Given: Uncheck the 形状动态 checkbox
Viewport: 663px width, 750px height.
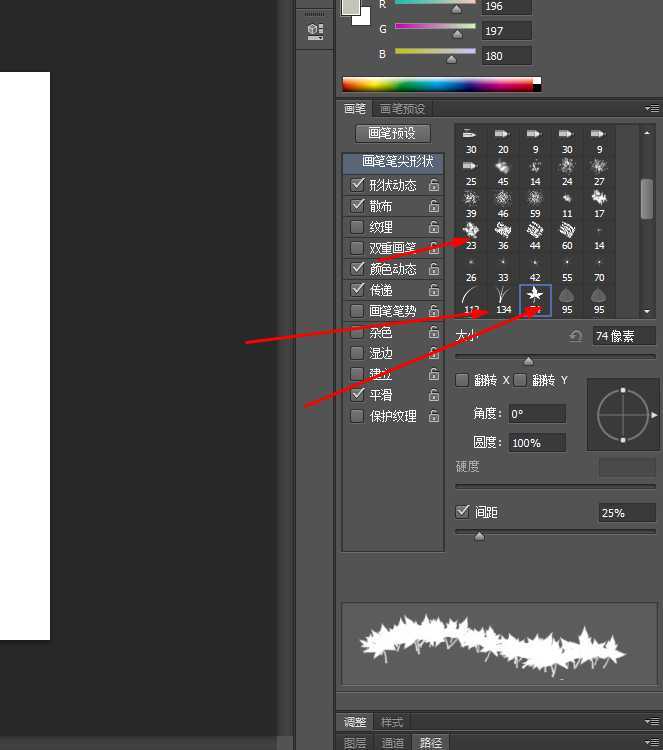Looking at the screenshot, I should (357, 184).
